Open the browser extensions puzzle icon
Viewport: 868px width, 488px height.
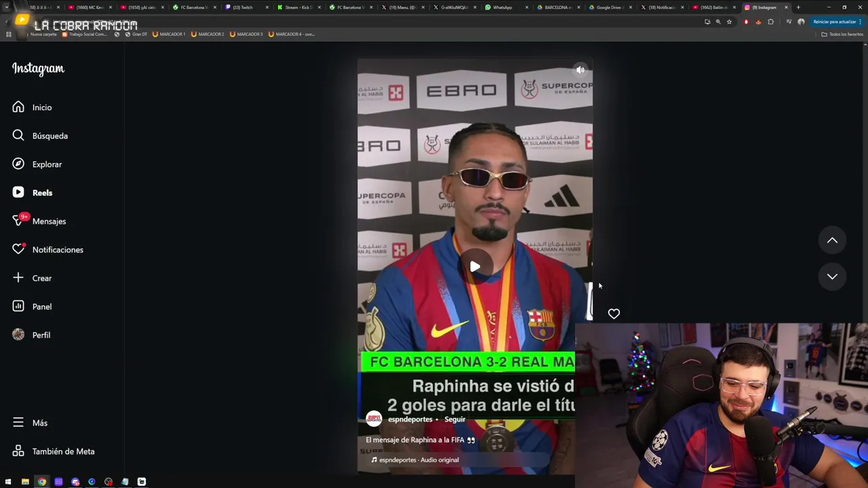click(770, 22)
